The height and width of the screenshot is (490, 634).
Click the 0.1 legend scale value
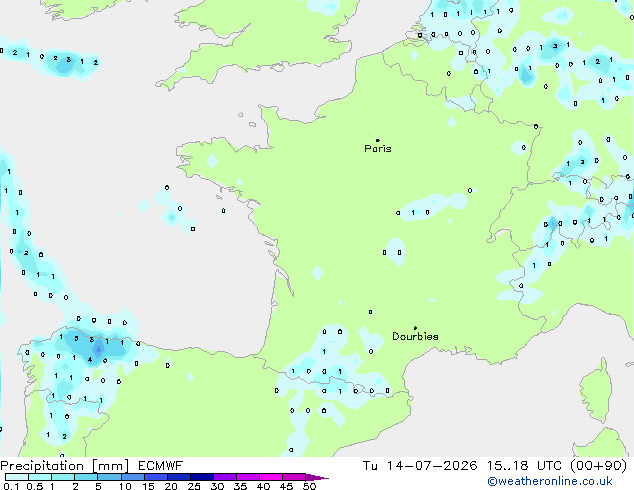pos(11,486)
